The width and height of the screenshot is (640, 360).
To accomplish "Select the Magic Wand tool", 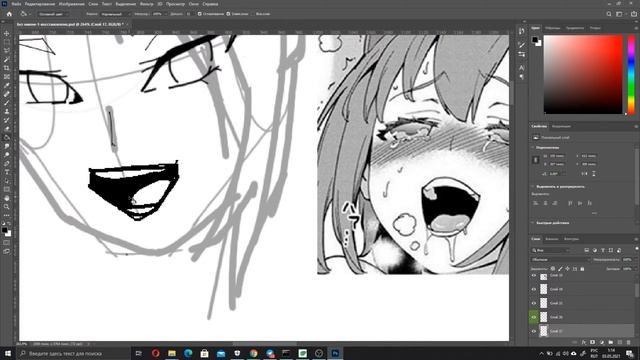I will coord(7,59).
